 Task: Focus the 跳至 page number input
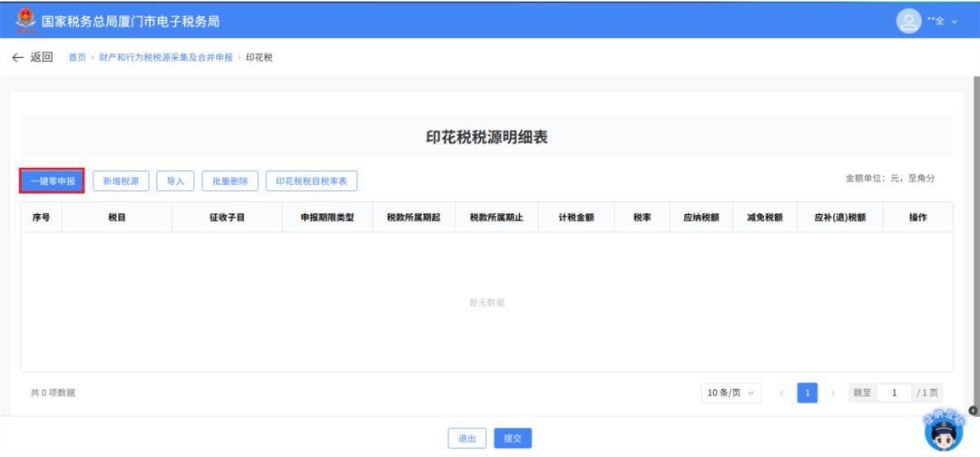pyautogui.click(x=894, y=393)
